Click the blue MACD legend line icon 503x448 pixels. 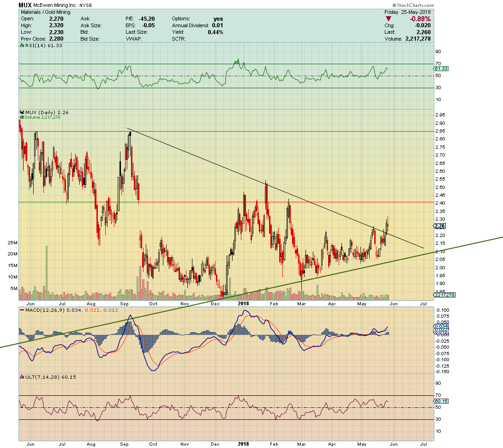pos(22,310)
